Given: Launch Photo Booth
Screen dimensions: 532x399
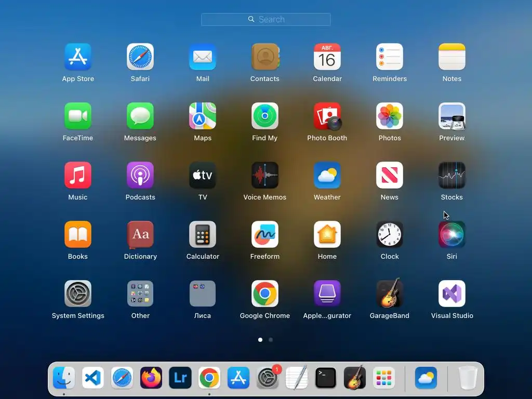Looking at the screenshot, I should 327,116.
